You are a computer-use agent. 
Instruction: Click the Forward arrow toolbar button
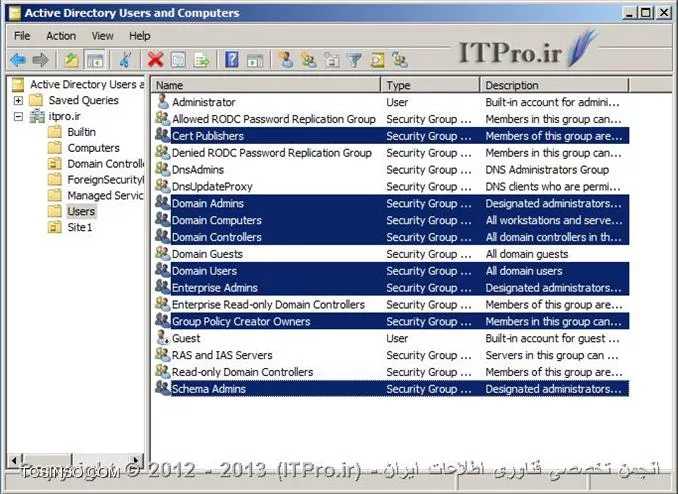point(41,60)
